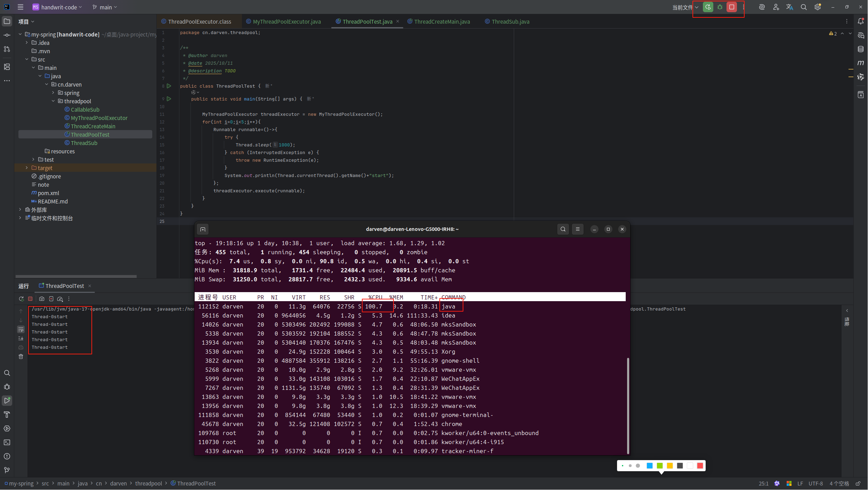Screen dimensions: 868x490
Task: Switch to the ThreadSub.java editor tab
Action: 510,22
